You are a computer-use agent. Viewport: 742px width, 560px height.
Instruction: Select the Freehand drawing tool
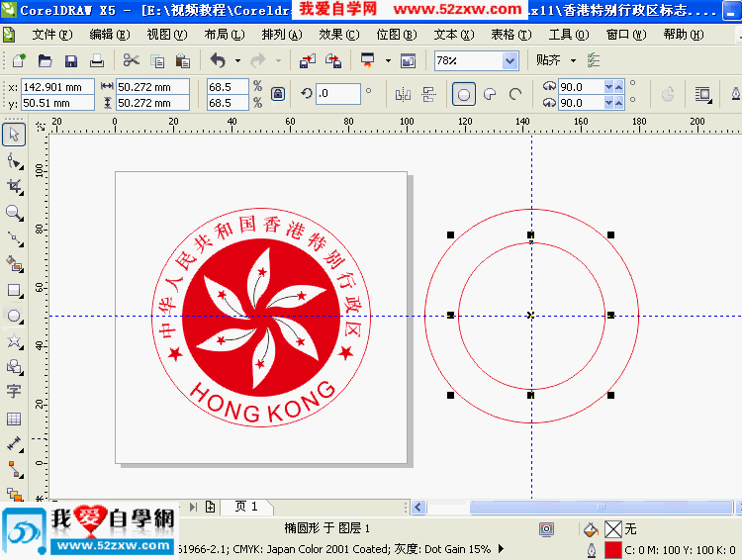[x=15, y=238]
